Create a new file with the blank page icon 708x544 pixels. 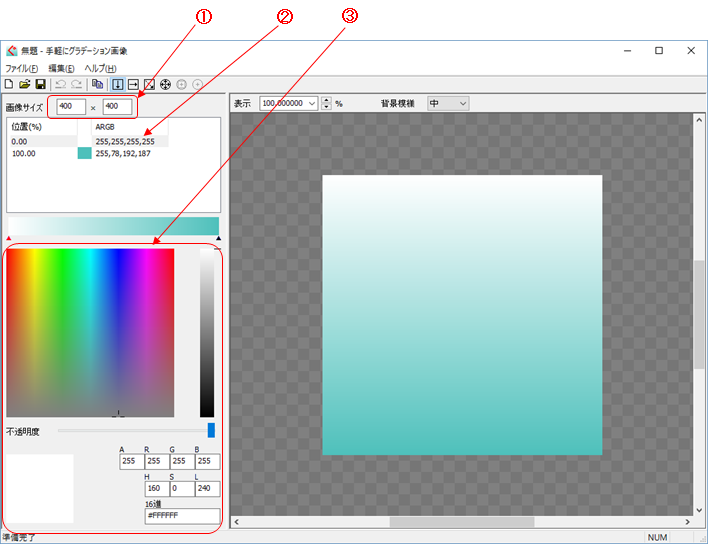[9, 84]
